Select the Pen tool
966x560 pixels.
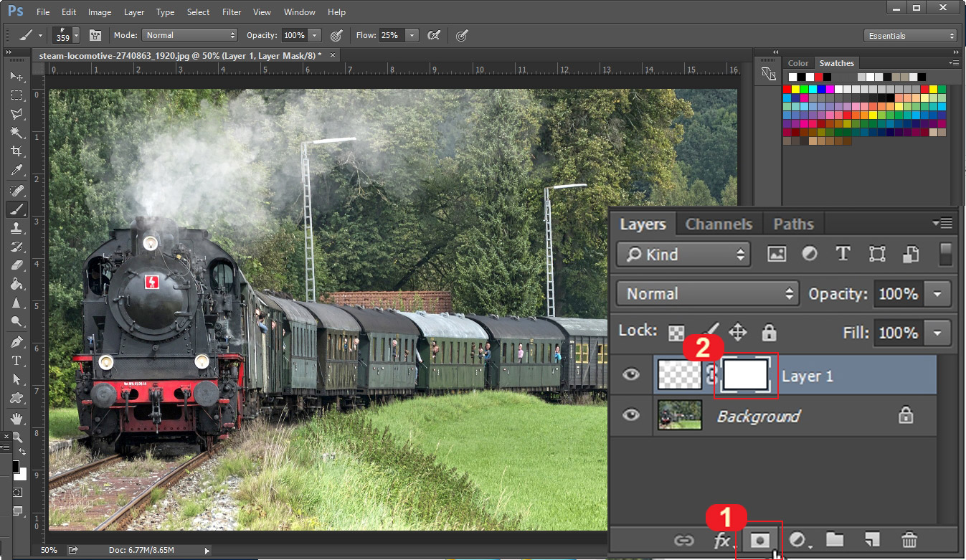click(16, 342)
